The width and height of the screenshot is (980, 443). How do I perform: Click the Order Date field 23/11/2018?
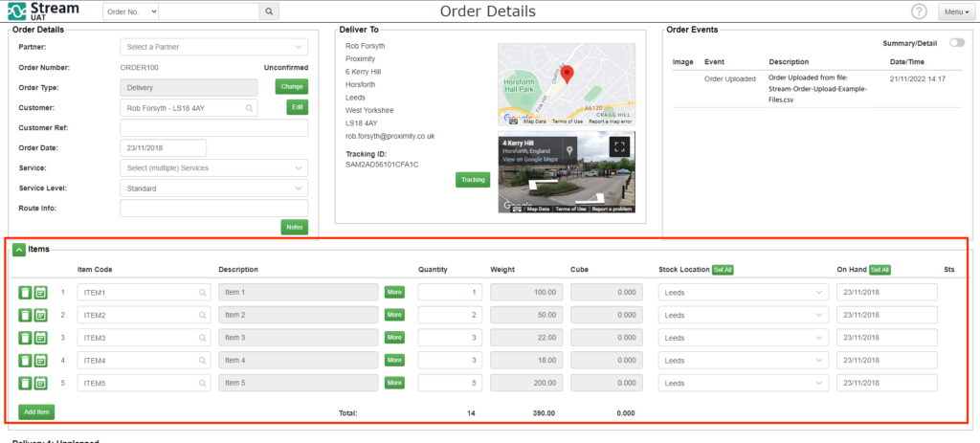pos(163,148)
